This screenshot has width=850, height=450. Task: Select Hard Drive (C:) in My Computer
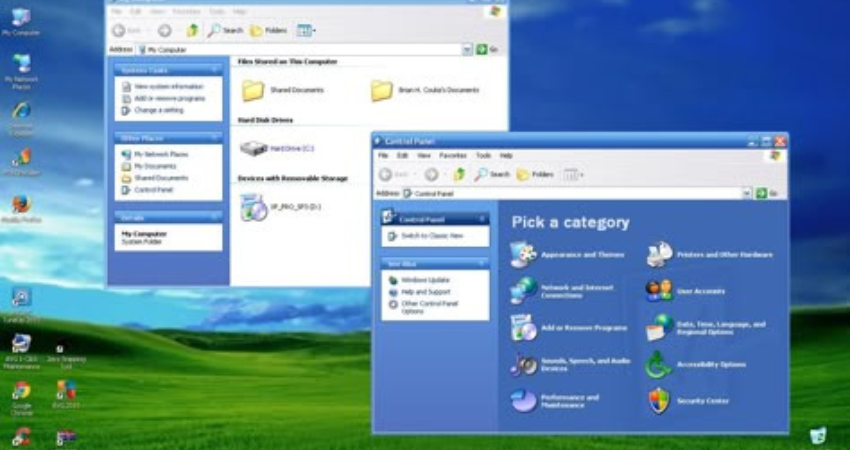pos(277,148)
